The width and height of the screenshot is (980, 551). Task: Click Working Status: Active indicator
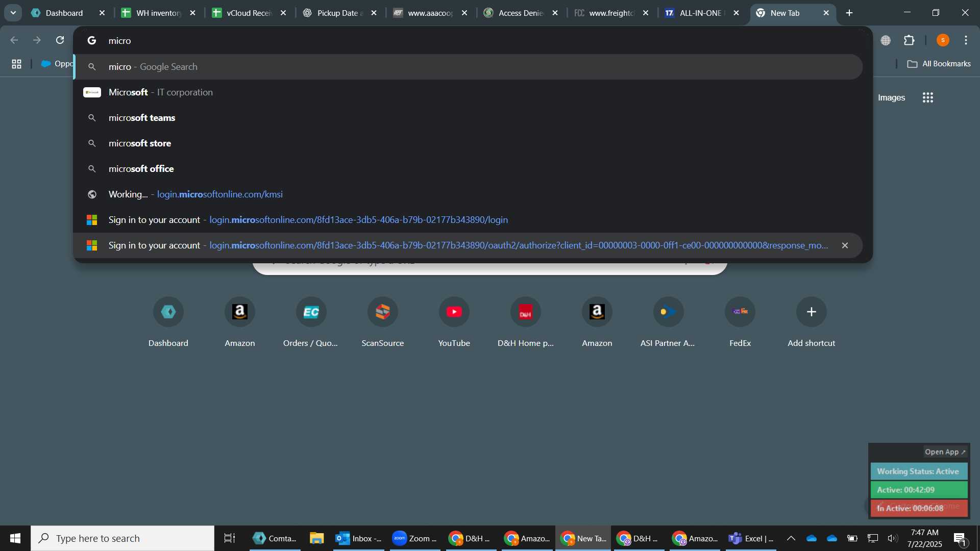(x=919, y=471)
